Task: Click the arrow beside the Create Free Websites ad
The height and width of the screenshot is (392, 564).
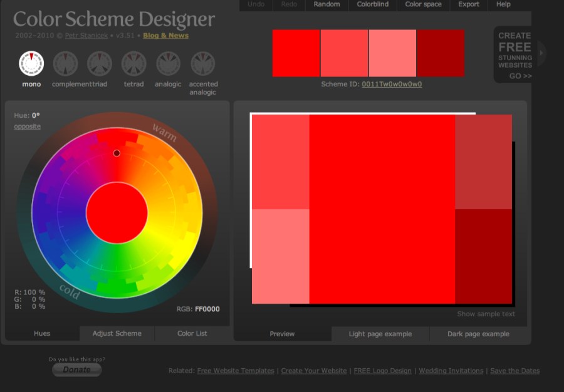Action: (541, 53)
